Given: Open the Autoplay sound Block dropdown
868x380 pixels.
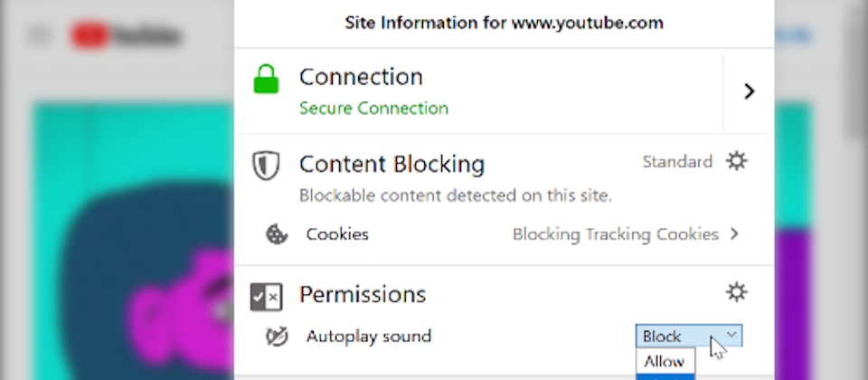Looking at the screenshot, I should tap(689, 337).
